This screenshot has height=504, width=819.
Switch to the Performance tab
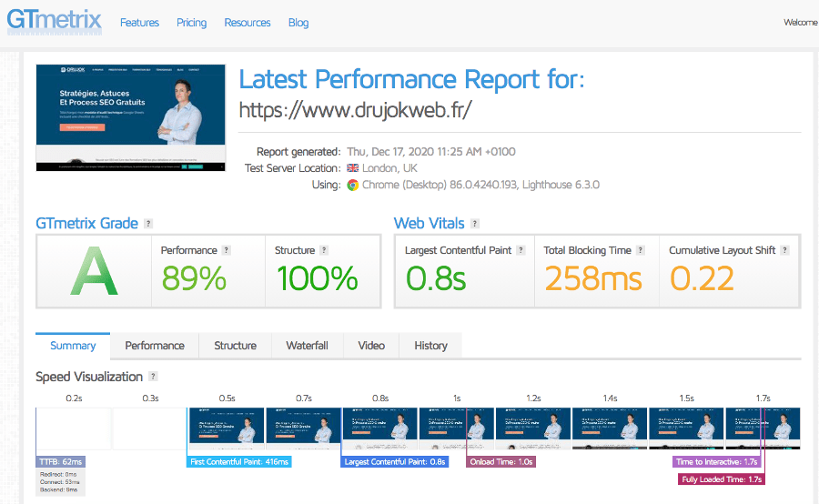click(155, 346)
